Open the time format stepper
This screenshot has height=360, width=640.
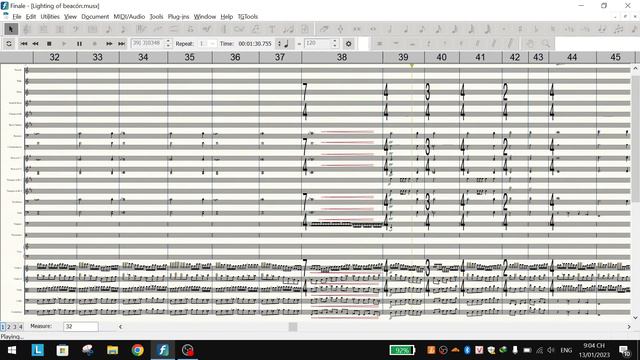click(279, 43)
